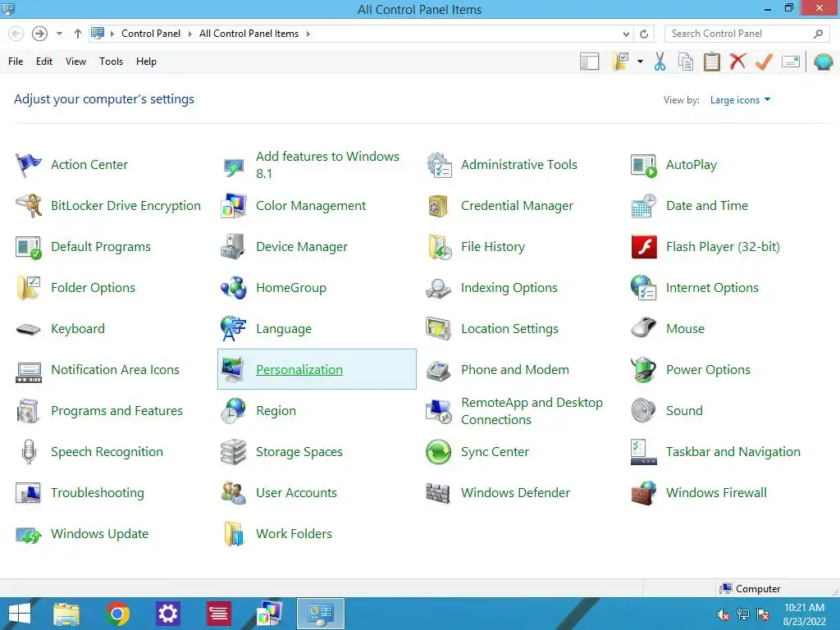Open the View by Large icons dropdown

tap(740, 100)
